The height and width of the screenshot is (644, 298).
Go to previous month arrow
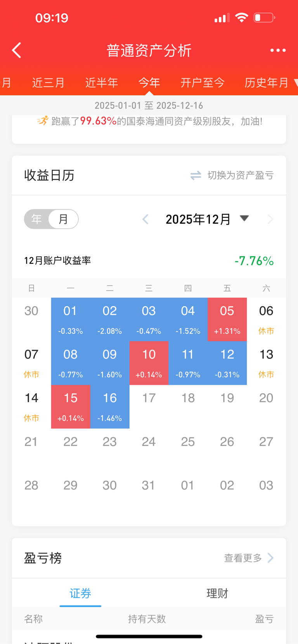146,219
